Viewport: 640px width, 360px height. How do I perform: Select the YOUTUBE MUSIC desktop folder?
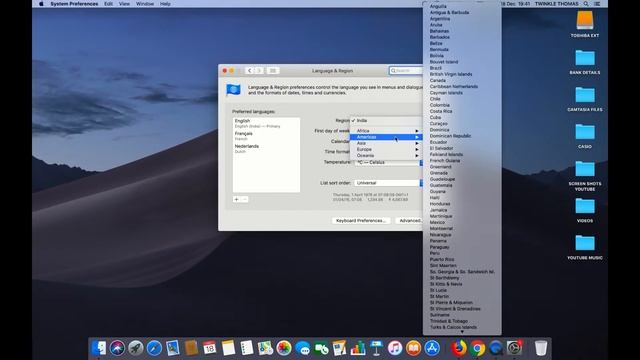click(585, 247)
